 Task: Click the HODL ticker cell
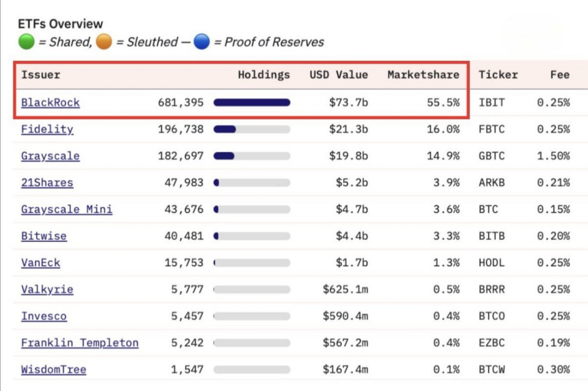click(492, 263)
